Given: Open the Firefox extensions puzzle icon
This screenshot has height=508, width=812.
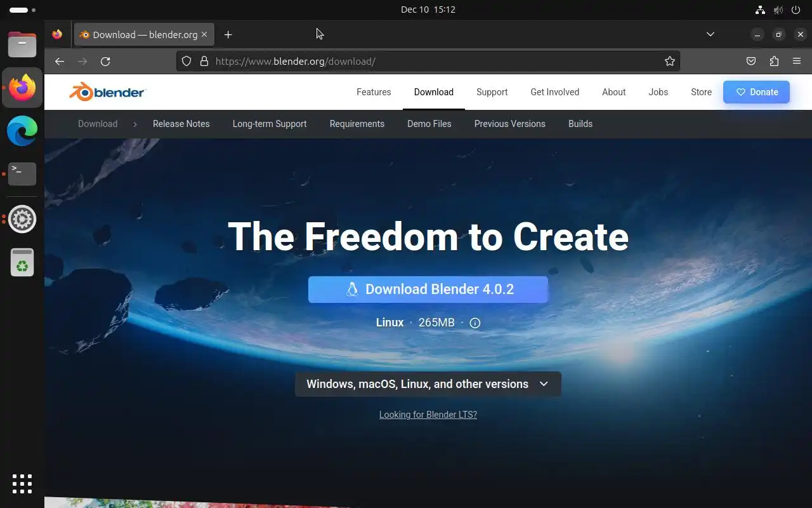Looking at the screenshot, I should click(x=774, y=61).
